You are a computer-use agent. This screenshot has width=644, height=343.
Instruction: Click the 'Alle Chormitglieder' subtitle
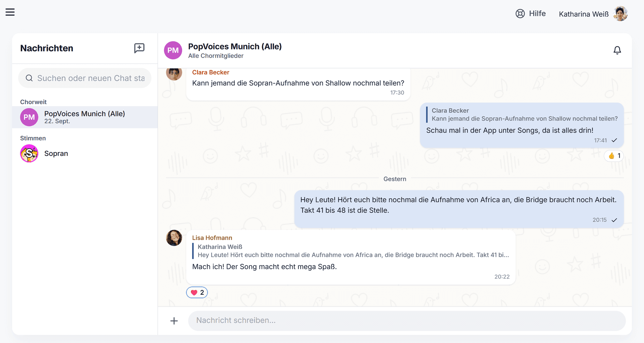(216, 56)
